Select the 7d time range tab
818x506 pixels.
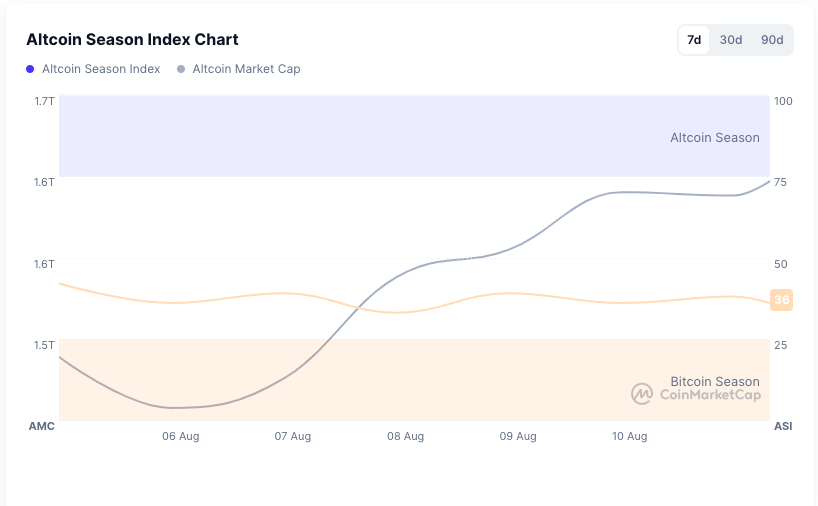(x=694, y=40)
